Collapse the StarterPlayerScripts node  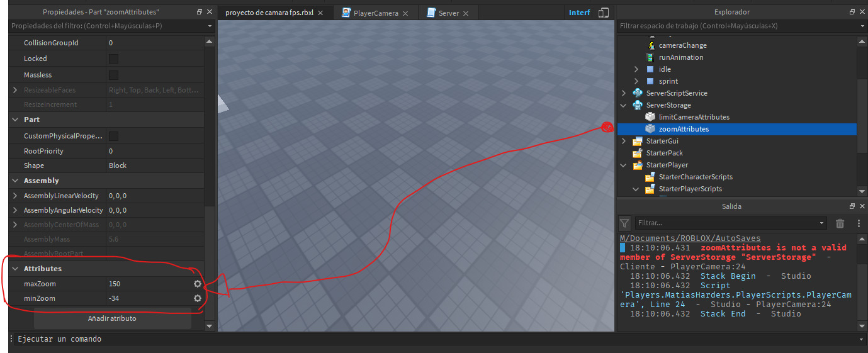point(636,189)
